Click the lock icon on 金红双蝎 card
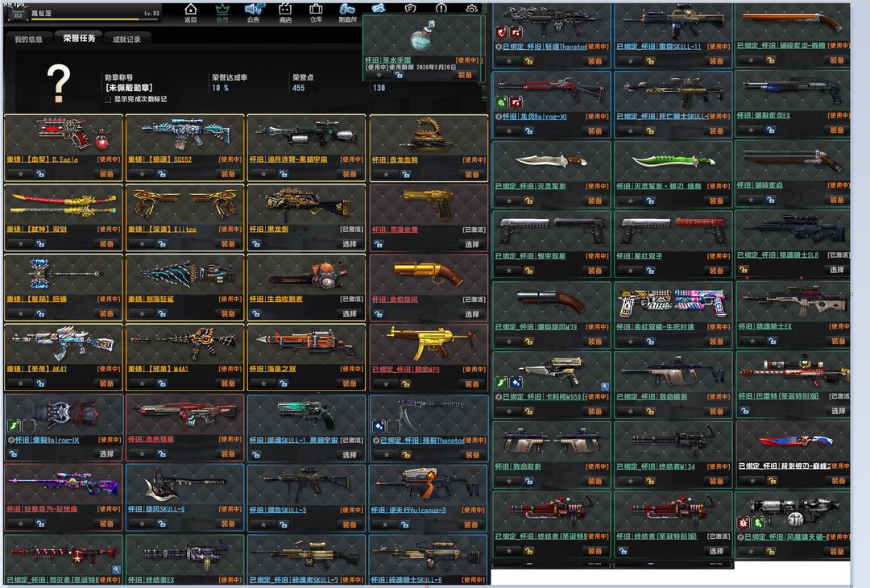Screen dimensions: 870x588 point(650,342)
